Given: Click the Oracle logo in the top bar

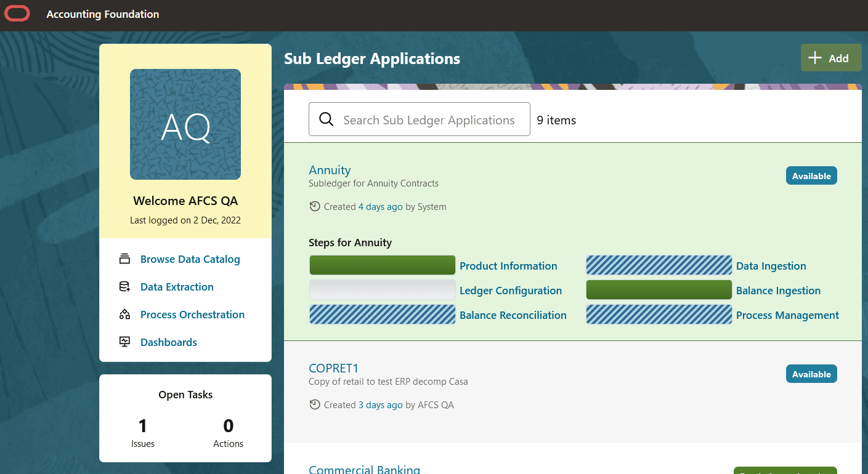Looking at the screenshot, I should (x=17, y=13).
